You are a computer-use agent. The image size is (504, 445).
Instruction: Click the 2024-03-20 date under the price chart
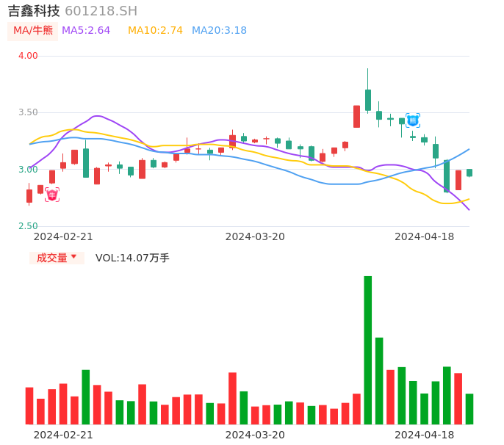(255, 236)
